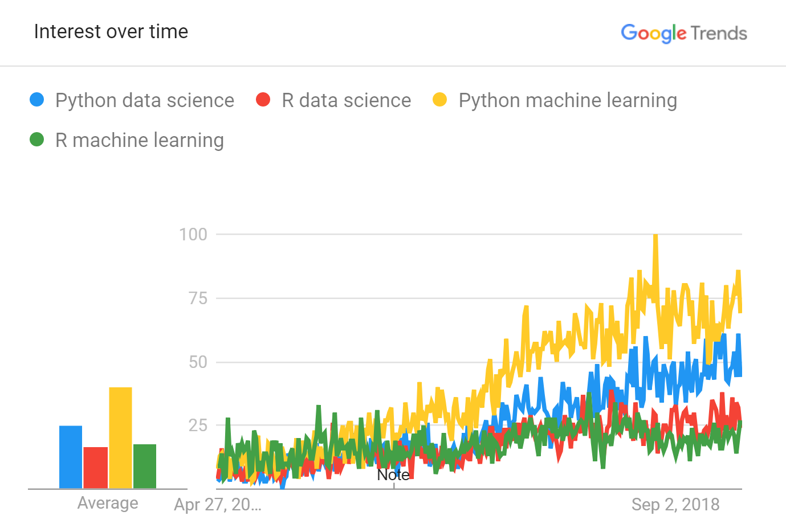Click the Apr 27 axis date label
This screenshot has height=532, width=786.
[218, 504]
